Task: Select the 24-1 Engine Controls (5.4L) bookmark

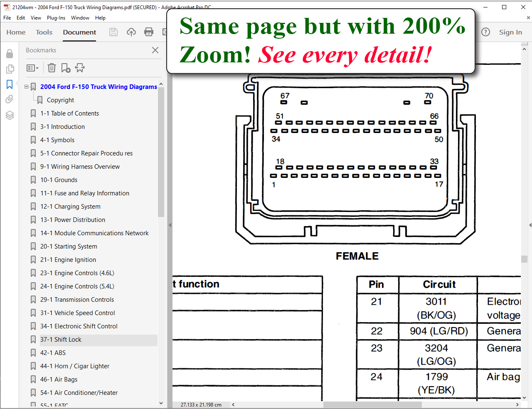Action: 77,286
